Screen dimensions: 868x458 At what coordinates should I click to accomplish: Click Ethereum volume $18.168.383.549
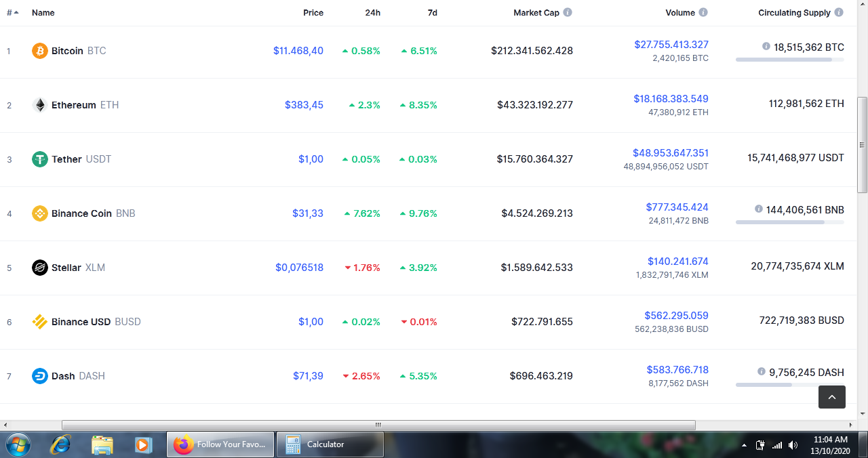(x=671, y=99)
